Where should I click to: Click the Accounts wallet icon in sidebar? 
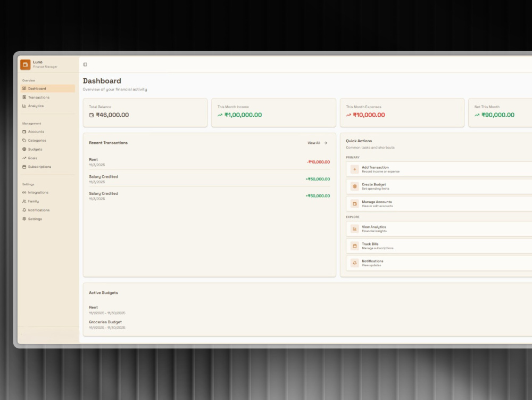[24, 132]
